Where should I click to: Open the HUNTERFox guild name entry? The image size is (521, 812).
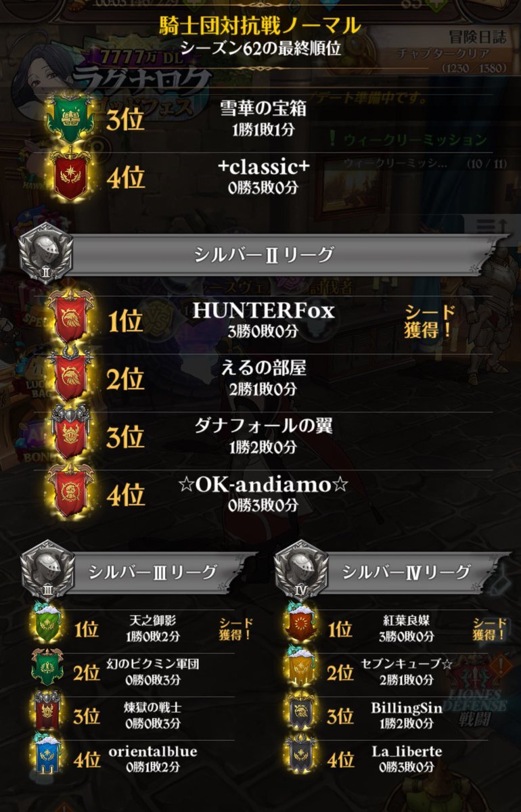pos(264,311)
